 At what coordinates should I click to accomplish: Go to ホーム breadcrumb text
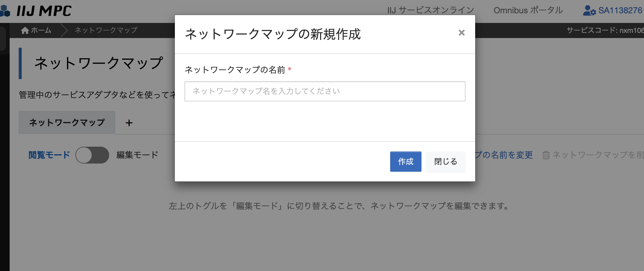pyautogui.click(x=41, y=30)
